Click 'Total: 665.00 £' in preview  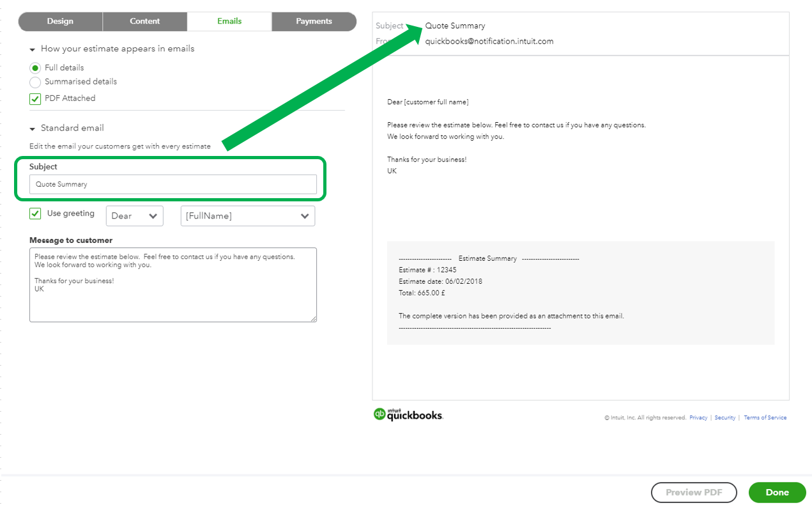point(422,293)
